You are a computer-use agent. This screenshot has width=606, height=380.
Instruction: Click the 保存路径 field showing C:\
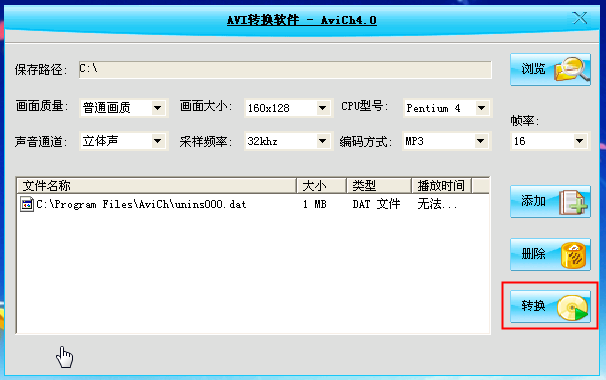[285, 70]
